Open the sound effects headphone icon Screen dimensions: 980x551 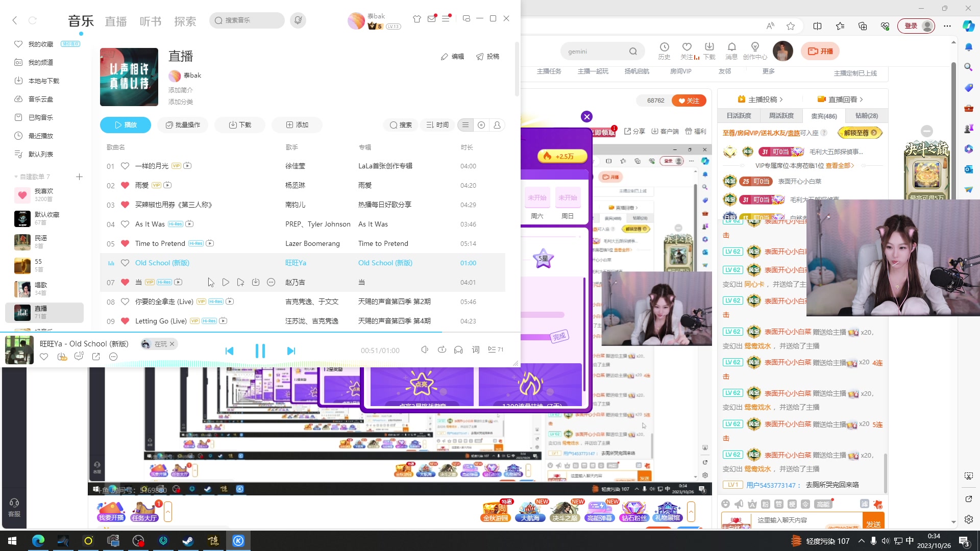458,349
